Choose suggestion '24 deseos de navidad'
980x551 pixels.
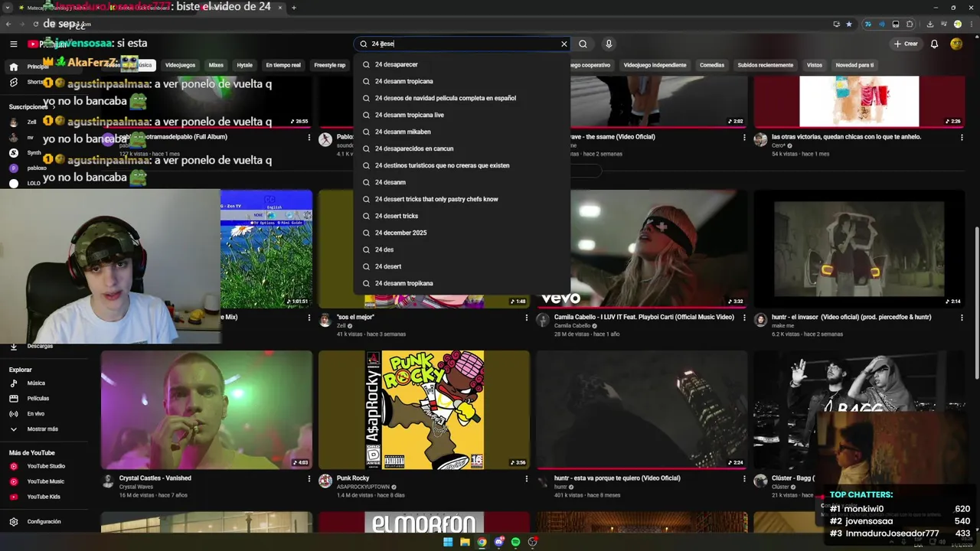click(x=462, y=98)
